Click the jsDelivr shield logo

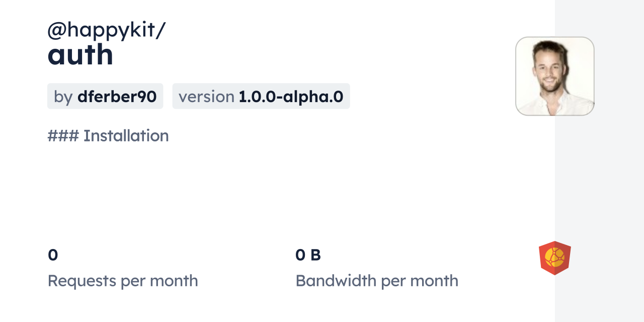[x=554, y=258]
